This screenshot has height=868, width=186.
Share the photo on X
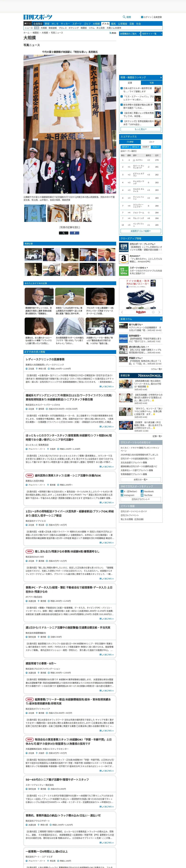point(63,233)
